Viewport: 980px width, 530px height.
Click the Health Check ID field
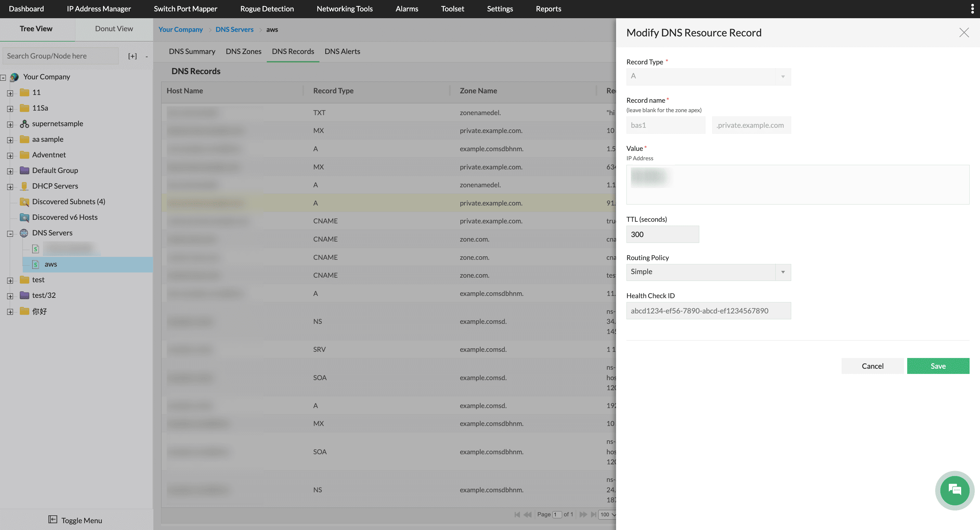point(708,311)
